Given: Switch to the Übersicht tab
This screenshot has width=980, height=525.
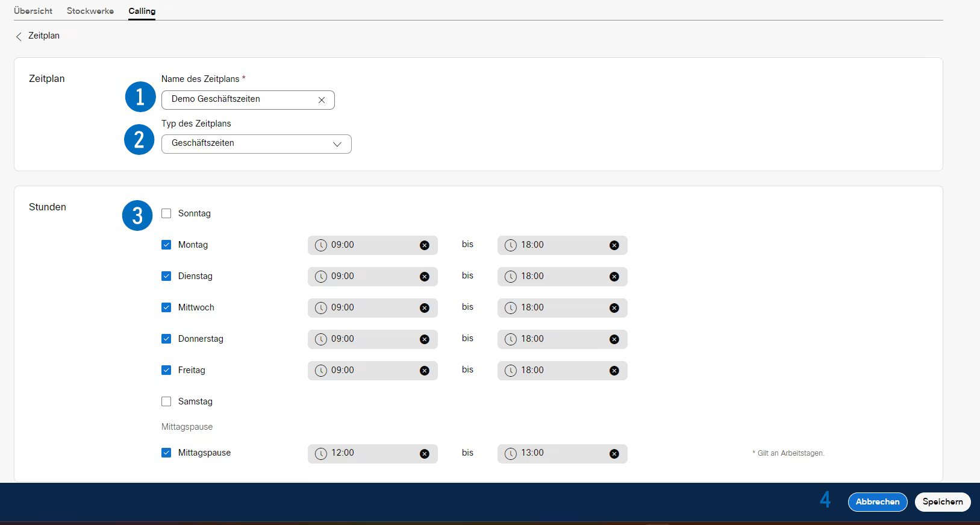Looking at the screenshot, I should pos(33,11).
